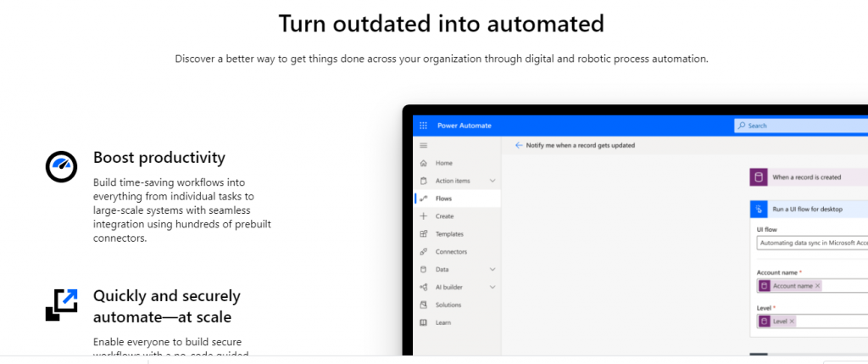Click the Quickly and securely automate arrow icon
Screen dimensions: 868x364
61,305
